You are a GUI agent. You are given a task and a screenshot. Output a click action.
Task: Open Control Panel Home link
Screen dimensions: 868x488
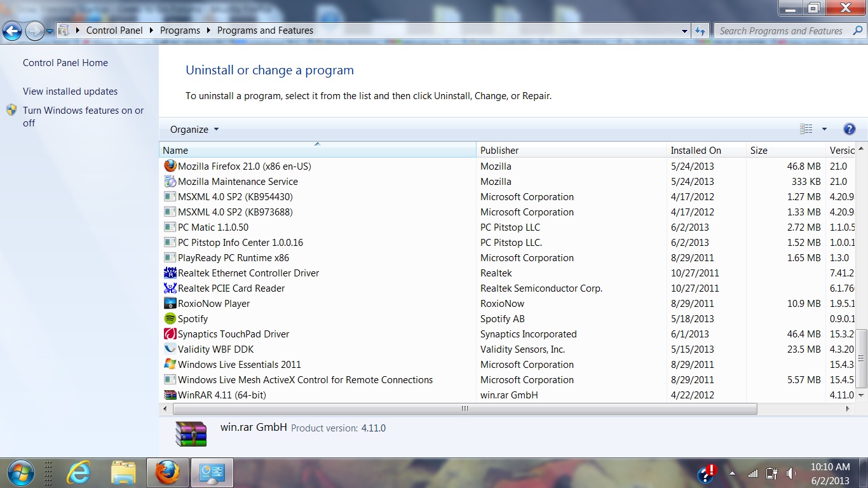(65, 63)
